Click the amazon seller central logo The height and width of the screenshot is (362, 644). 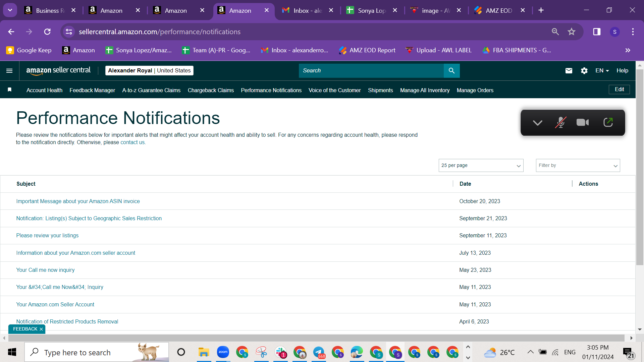point(58,71)
